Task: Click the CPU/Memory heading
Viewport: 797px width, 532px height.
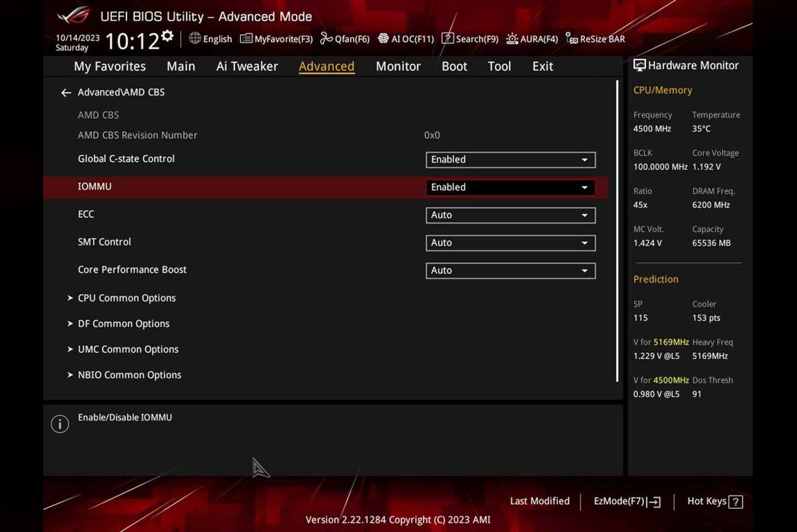Action: pyautogui.click(x=663, y=90)
